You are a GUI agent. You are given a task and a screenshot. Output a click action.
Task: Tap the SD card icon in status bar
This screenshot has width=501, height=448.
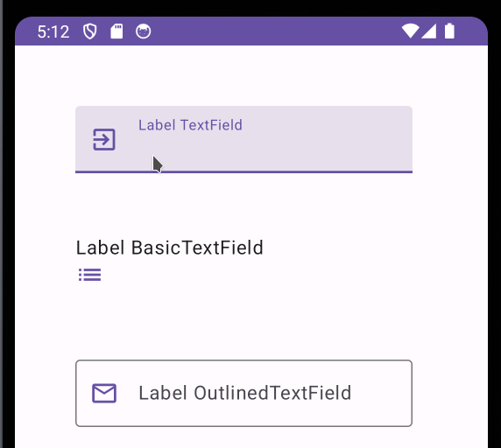coord(116,31)
